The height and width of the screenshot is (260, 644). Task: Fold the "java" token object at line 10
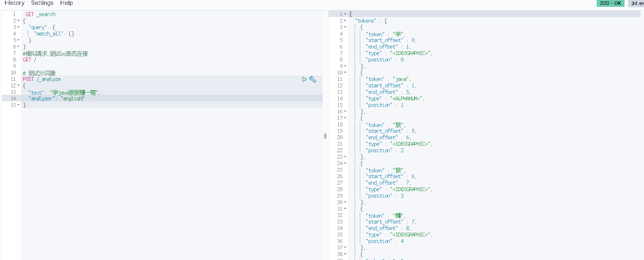point(345,73)
